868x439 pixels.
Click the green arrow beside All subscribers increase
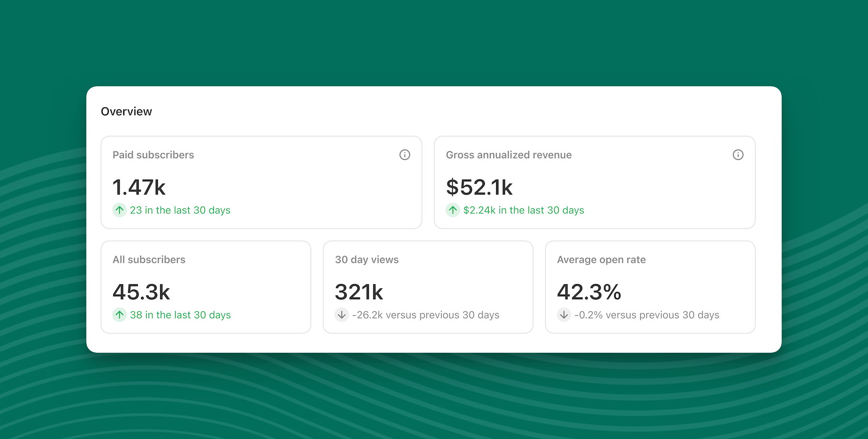[x=119, y=315]
